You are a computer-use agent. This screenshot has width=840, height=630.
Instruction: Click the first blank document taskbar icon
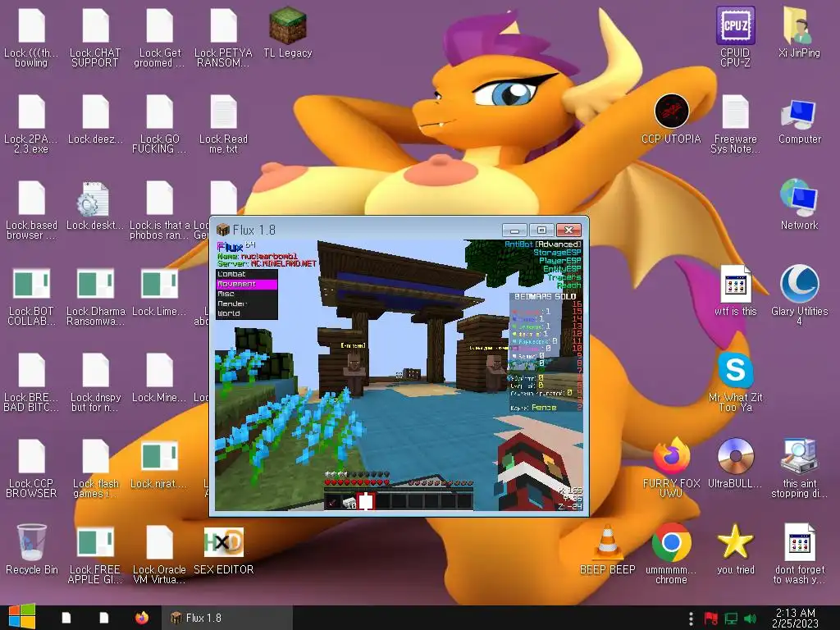click(66, 618)
